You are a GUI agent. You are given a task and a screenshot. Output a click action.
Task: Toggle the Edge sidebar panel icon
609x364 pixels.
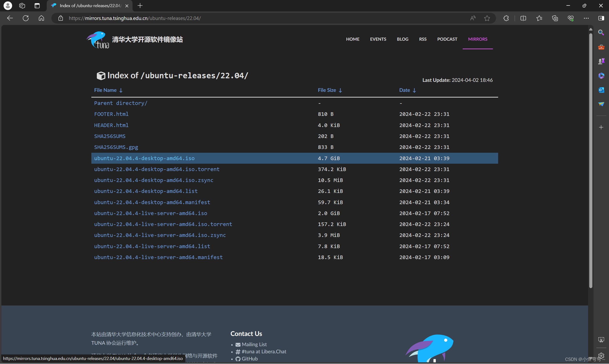point(601,18)
